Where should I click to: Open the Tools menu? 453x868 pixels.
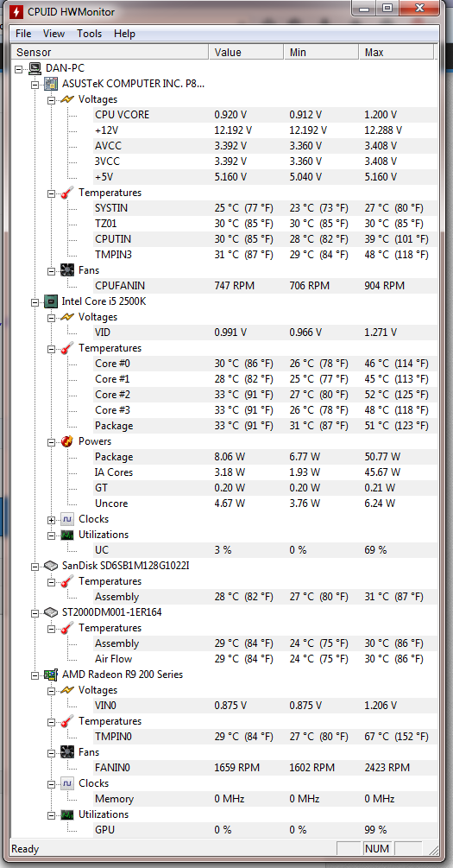[x=89, y=34]
